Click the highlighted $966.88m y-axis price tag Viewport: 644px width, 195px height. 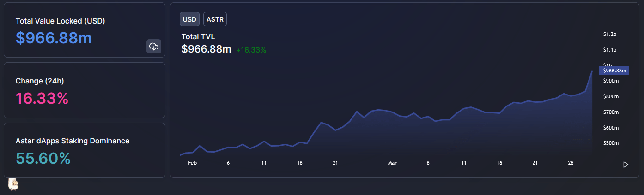614,71
